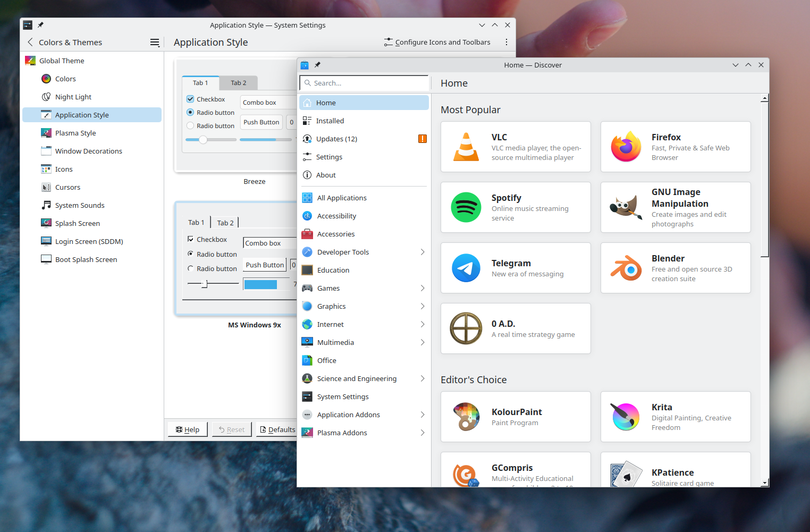
Task: Click the pin icon in Discover title bar
Action: coord(317,65)
